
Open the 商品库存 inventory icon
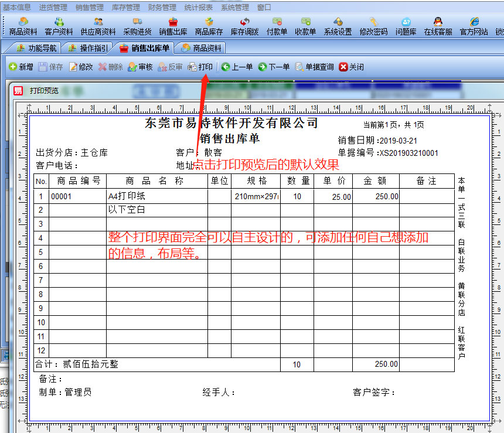(209, 26)
